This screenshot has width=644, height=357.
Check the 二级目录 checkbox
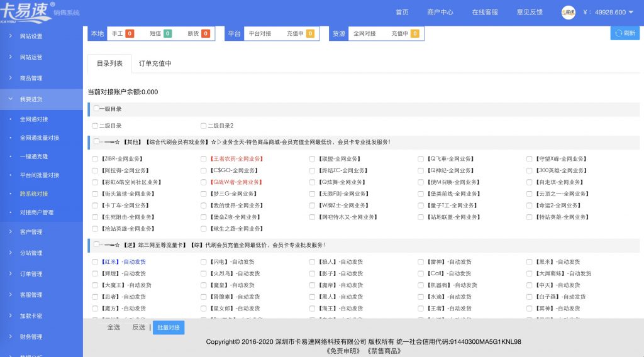[95, 126]
